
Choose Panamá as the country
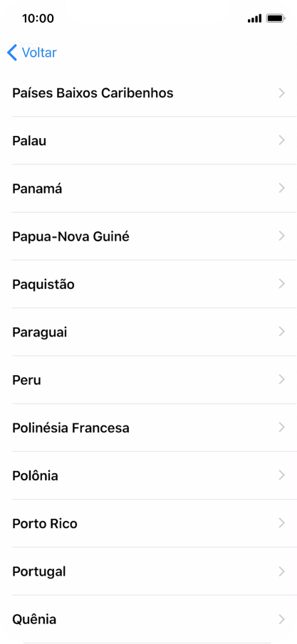148,189
